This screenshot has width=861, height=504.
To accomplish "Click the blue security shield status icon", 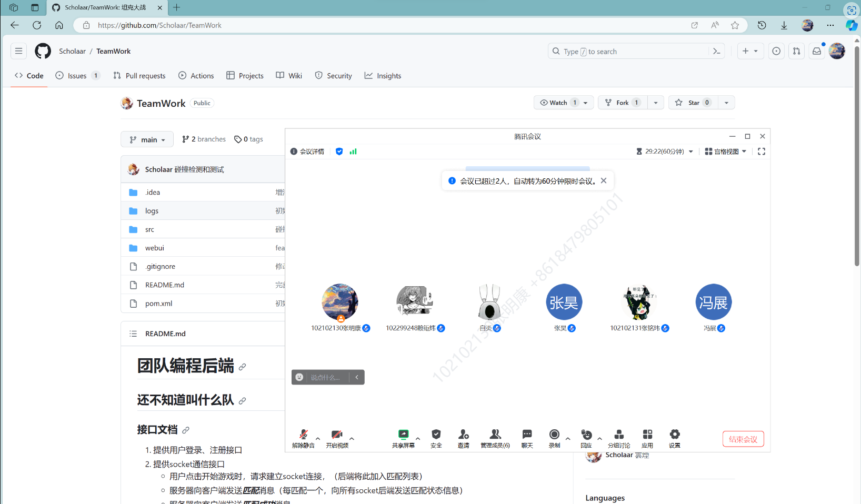I will (339, 152).
